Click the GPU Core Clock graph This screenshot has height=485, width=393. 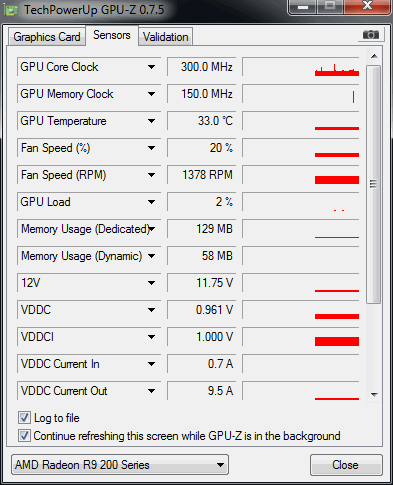click(x=301, y=67)
